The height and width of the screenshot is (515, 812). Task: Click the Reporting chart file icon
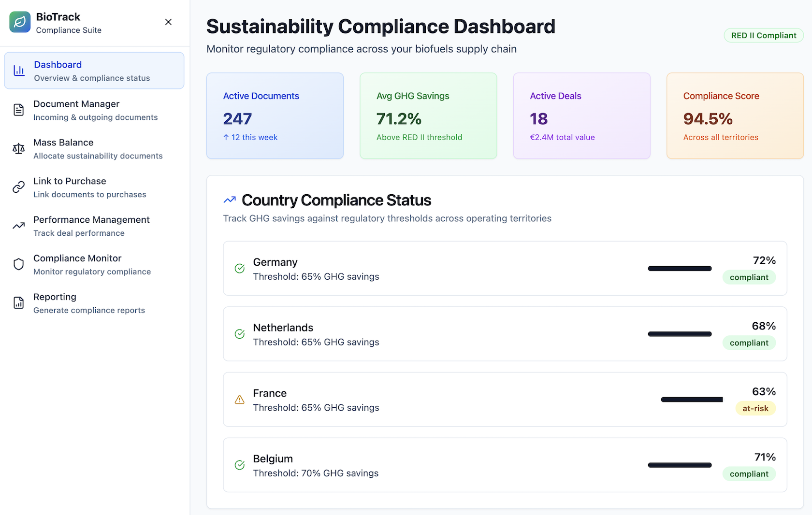pos(18,303)
